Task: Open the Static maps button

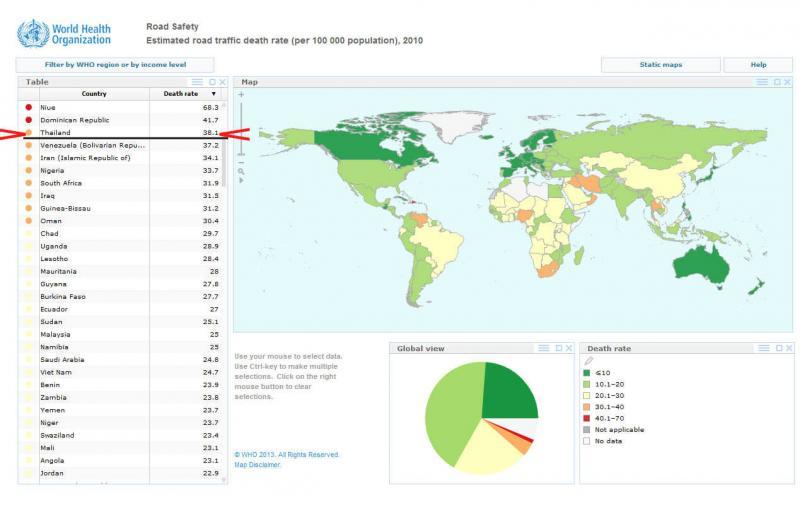Action: tap(661, 65)
